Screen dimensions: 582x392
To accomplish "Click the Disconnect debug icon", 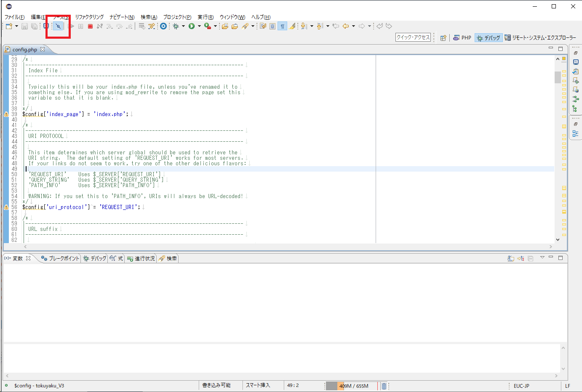I will point(100,26).
